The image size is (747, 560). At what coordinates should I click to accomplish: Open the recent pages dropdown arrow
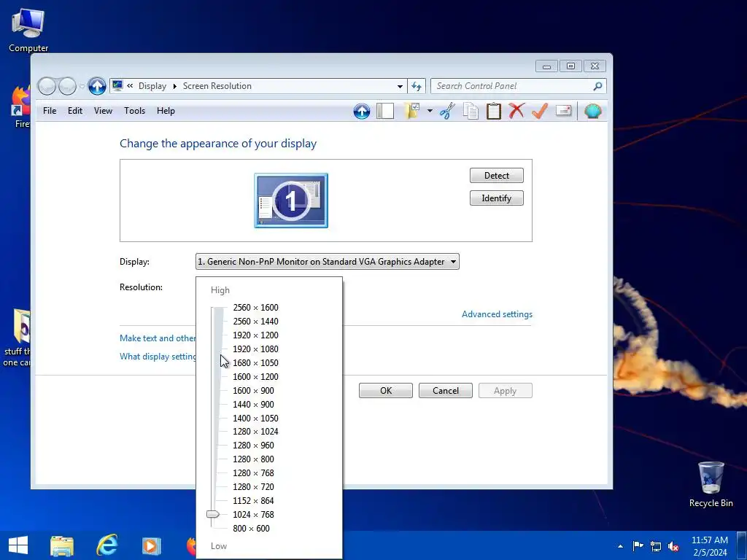pos(82,86)
